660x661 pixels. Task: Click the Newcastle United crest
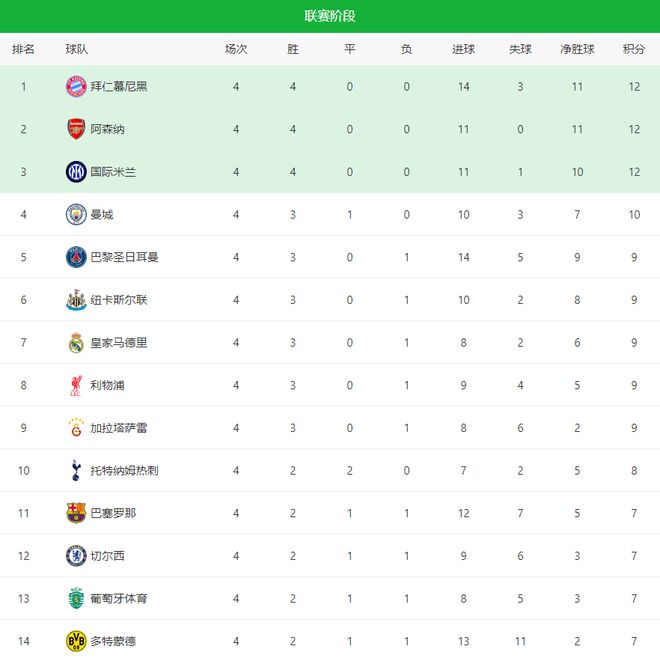(x=76, y=300)
